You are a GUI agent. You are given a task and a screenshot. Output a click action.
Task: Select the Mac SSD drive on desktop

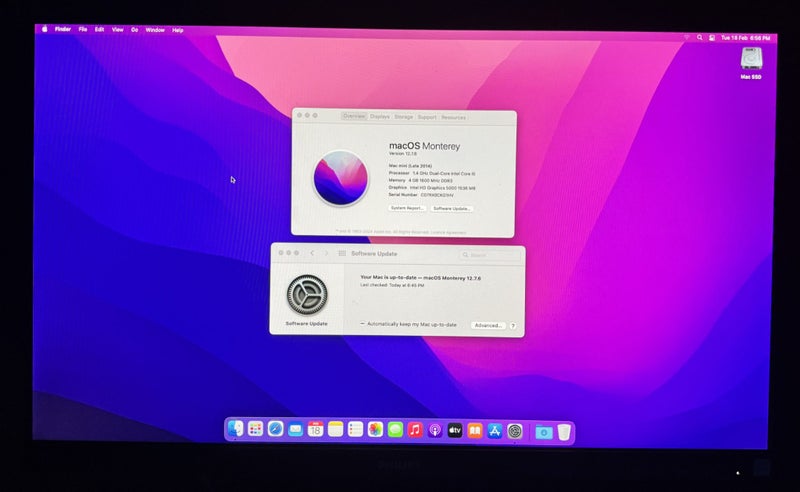[751, 63]
